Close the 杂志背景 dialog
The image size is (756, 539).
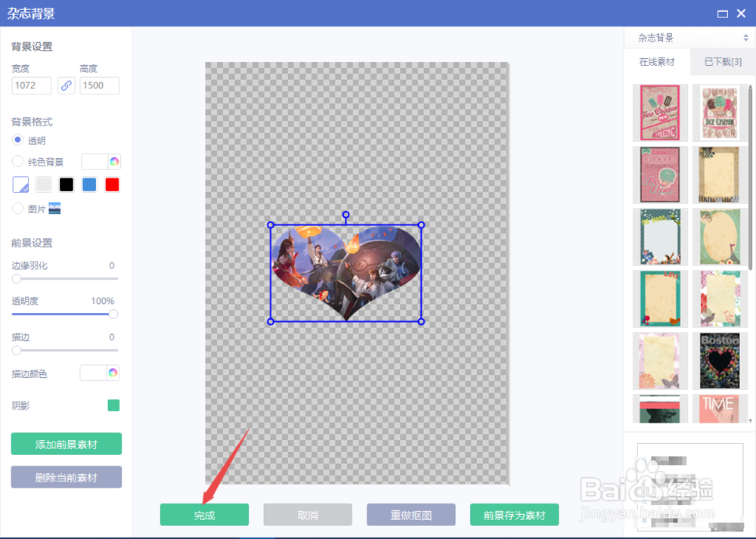pos(742,14)
